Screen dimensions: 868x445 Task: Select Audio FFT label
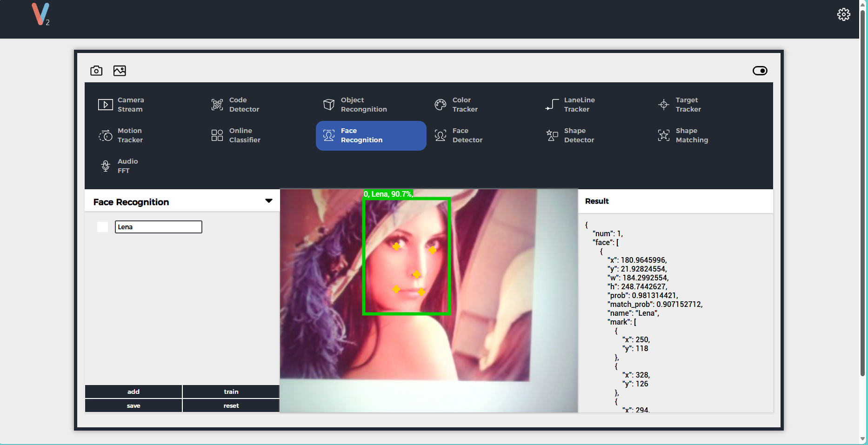point(128,166)
